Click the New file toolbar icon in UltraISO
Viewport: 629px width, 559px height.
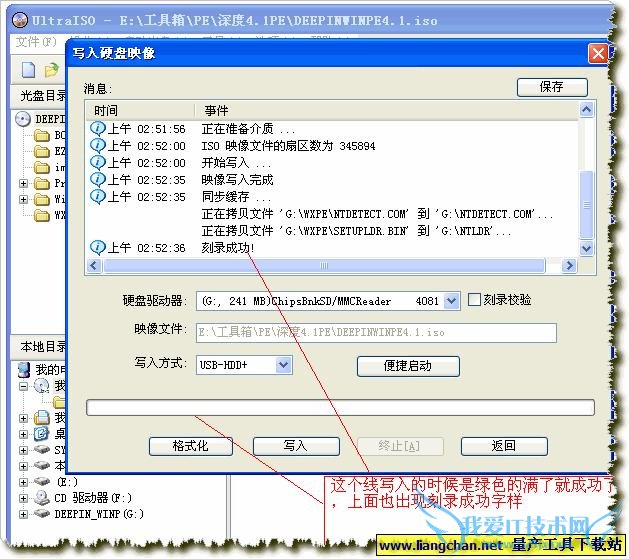pyautogui.click(x=28, y=70)
